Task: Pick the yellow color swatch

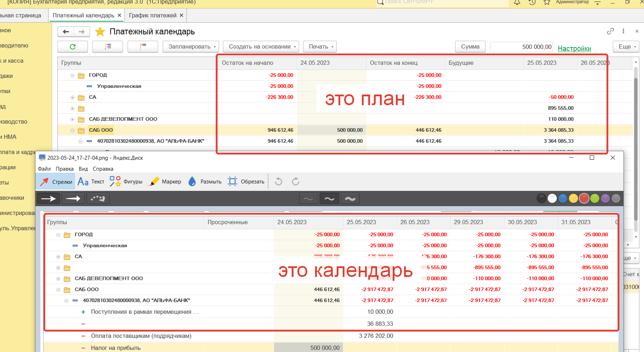Action: pyautogui.click(x=573, y=198)
